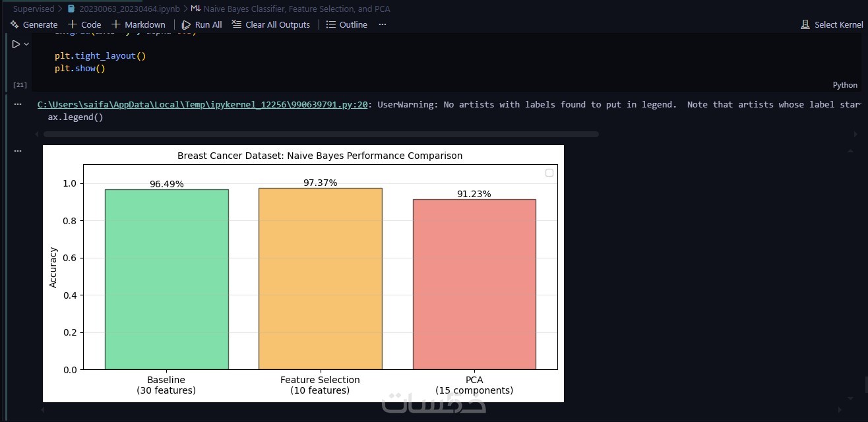This screenshot has width=868, height=422.
Task: Click the Supervised folder breadcrumb
Action: pos(34,9)
